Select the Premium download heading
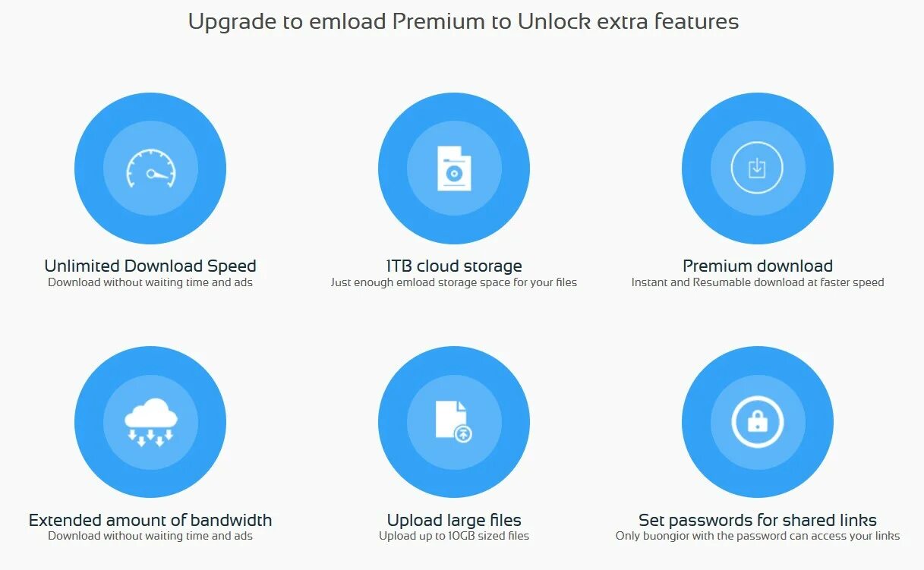This screenshot has width=924, height=570. pos(758,266)
